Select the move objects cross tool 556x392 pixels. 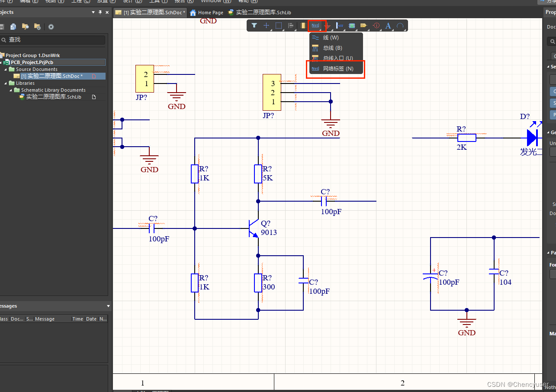pos(266,26)
